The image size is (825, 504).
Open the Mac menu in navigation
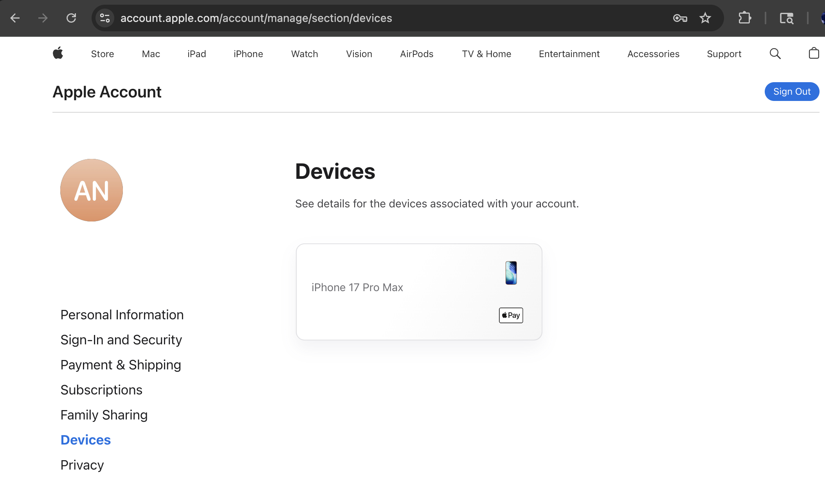click(x=151, y=54)
